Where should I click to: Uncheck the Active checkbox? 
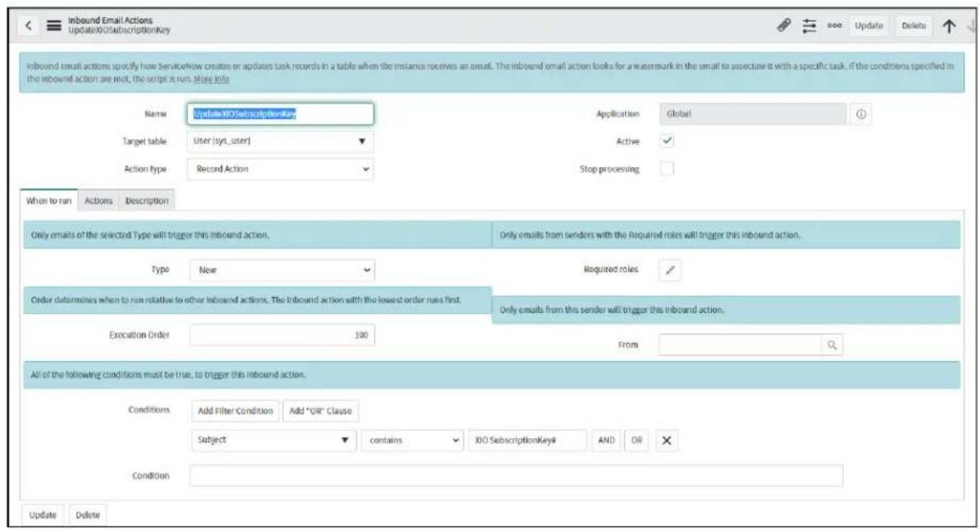click(667, 140)
